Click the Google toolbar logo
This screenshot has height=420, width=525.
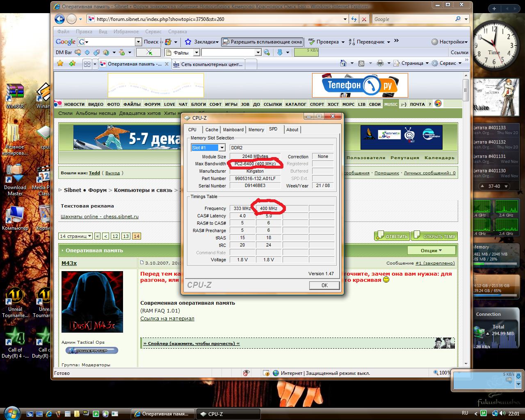pyautogui.click(x=66, y=41)
